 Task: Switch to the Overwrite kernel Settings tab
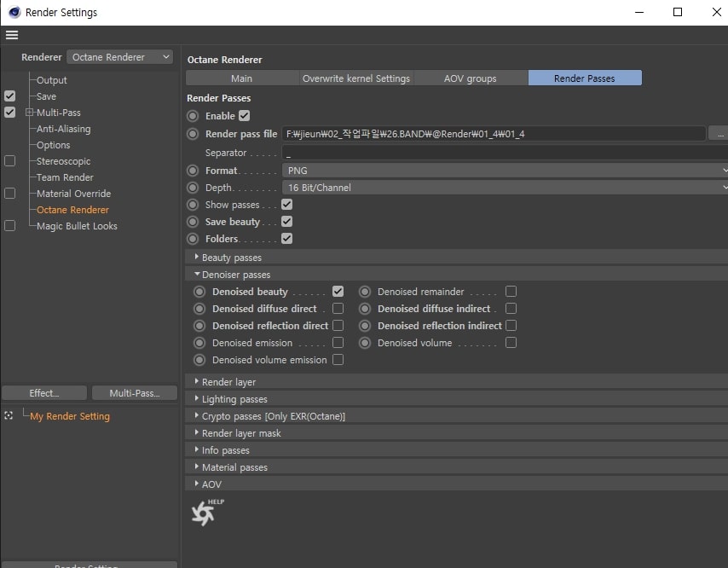[356, 78]
